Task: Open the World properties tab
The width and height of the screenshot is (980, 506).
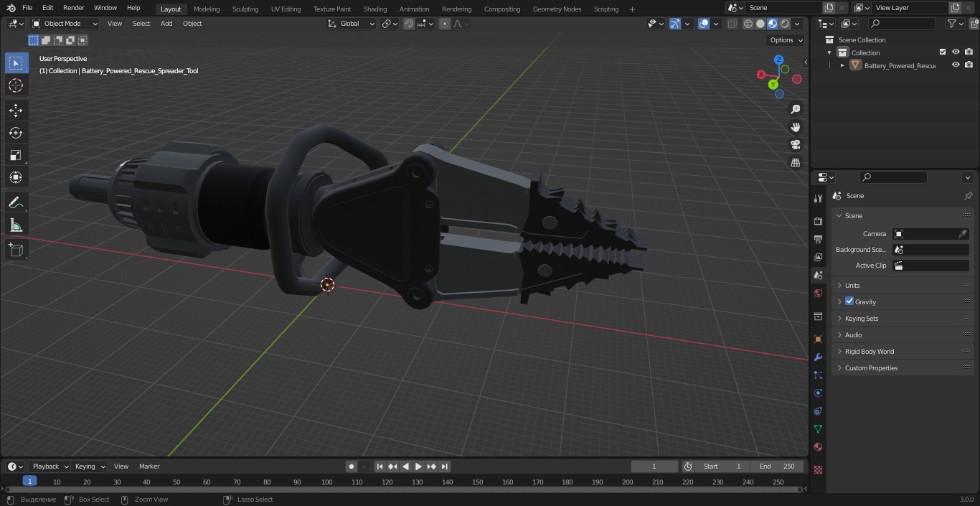Action: [x=818, y=293]
